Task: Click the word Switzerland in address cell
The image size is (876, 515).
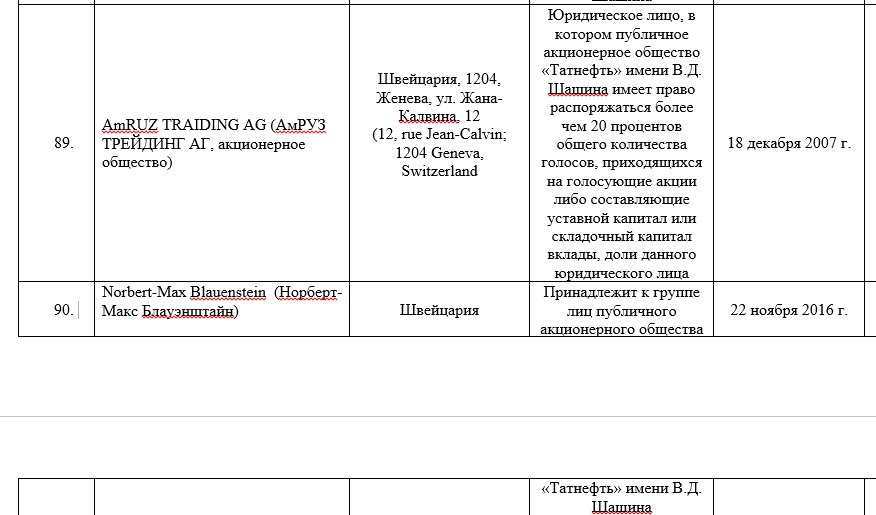Action: (x=439, y=171)
